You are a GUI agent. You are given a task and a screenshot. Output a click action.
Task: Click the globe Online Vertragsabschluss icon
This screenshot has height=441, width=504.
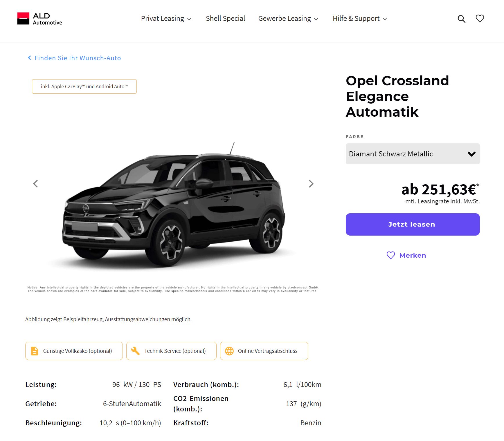coord(229,351)
